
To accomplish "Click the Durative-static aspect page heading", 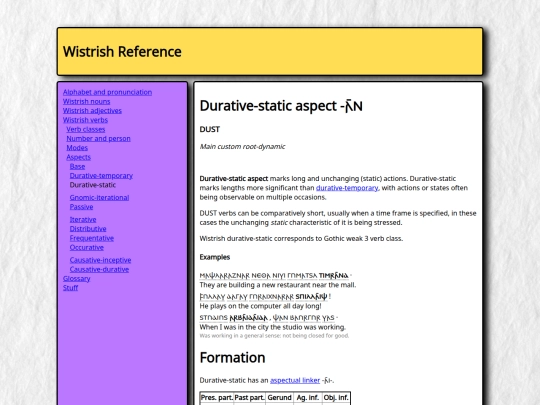I will [x=281, y=106].
